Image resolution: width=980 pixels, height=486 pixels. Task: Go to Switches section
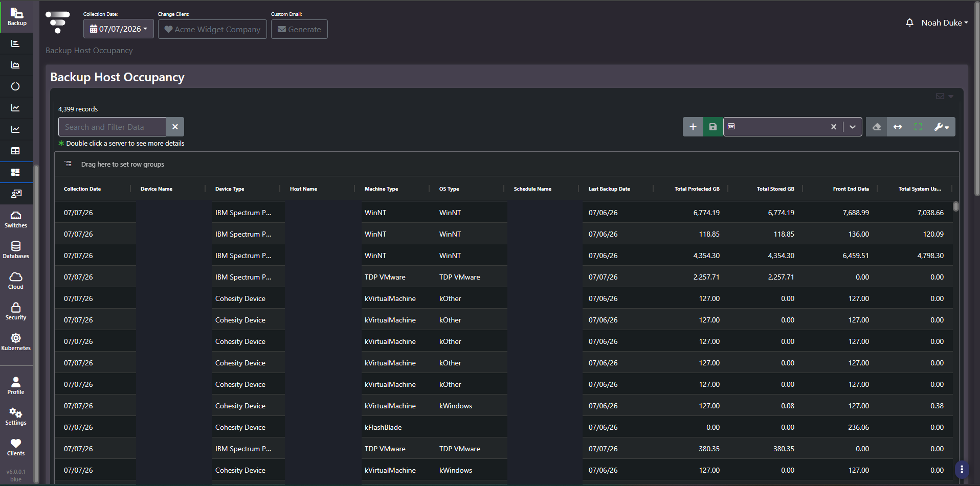pyautogui.click(x=16, y=220)
